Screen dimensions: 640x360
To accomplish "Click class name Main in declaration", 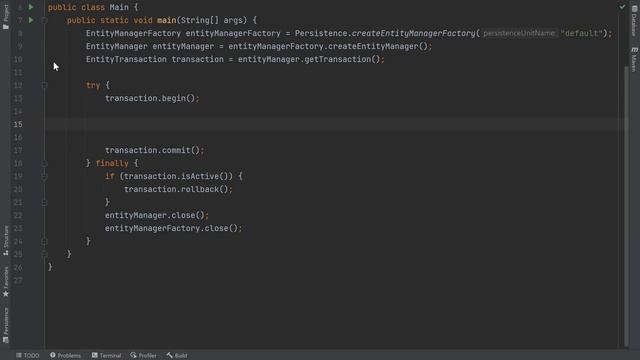I will (x=119, y=7).
